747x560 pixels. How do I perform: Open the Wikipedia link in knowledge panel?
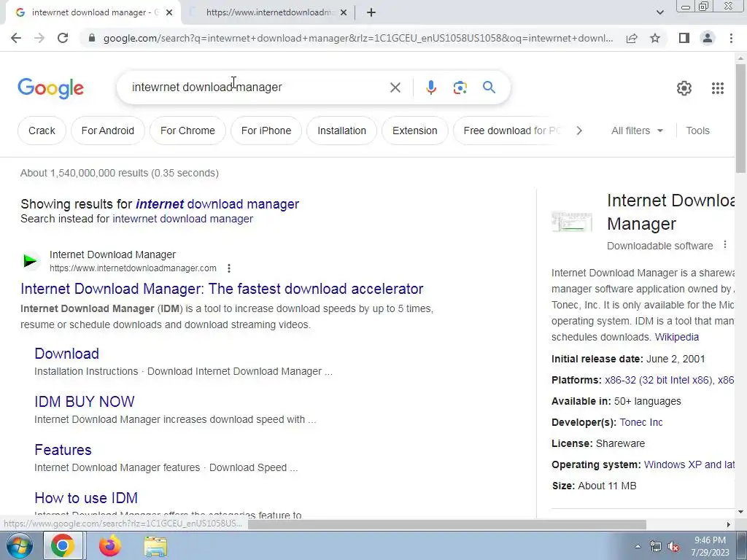click(x=676, y=337)
